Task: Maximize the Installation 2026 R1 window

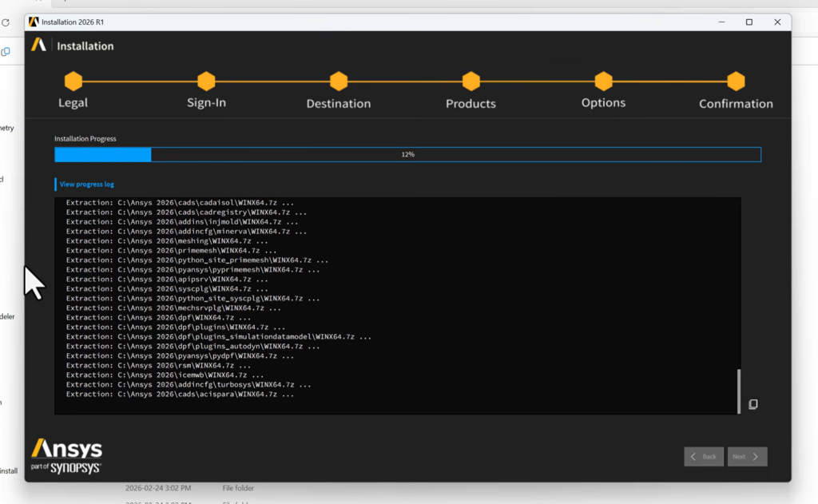Action: coord(749,22)
